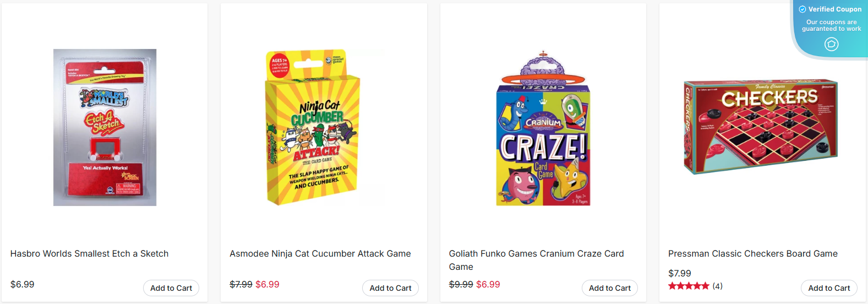Add Pressman Checkers Board Game to cart
Screen dimensions: 868x304
(x=828, y=288)
